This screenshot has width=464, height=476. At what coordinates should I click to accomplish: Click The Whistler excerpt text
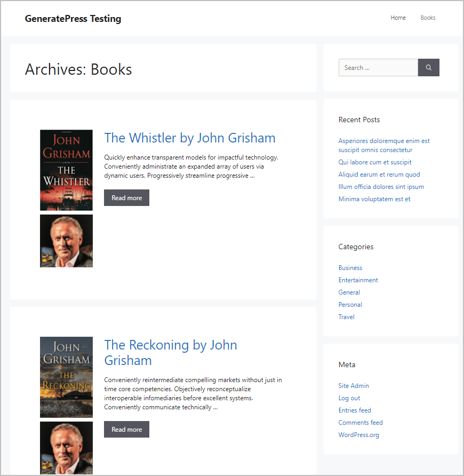191,166
